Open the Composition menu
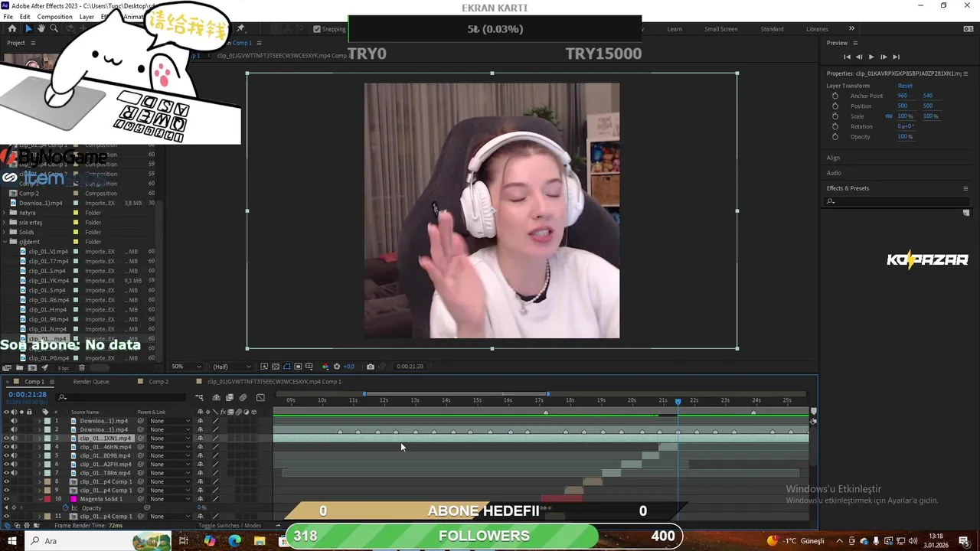The width and height of the screenshot is (980, 551). (x=54, y=17)
